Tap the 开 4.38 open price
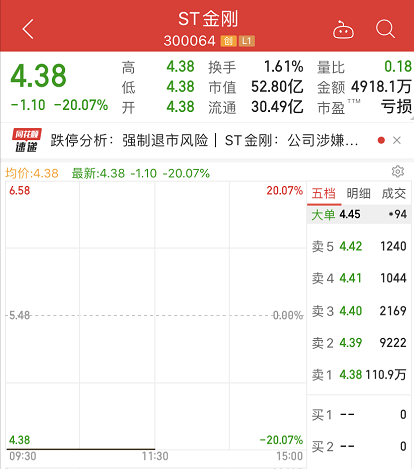 [180, 107]
